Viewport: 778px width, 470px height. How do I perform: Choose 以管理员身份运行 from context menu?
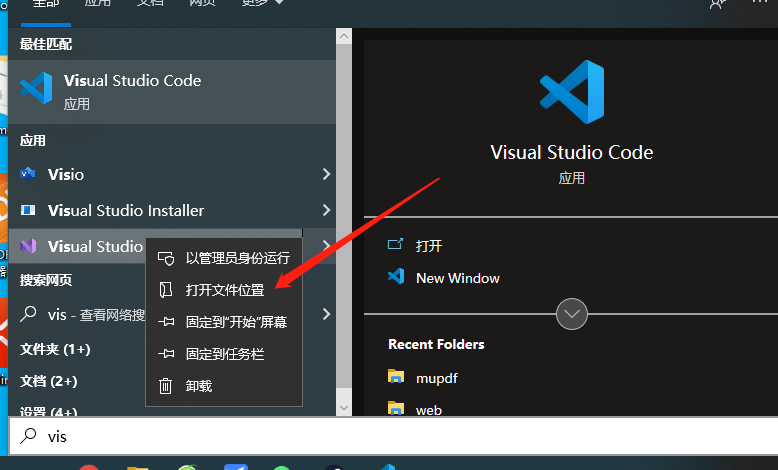tap(224, 258)
